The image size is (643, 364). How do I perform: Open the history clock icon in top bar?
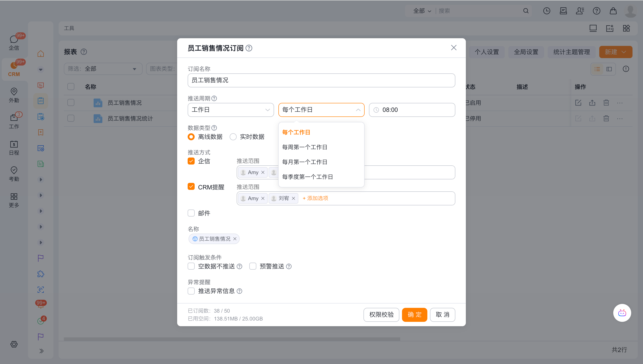pos(546,11)
